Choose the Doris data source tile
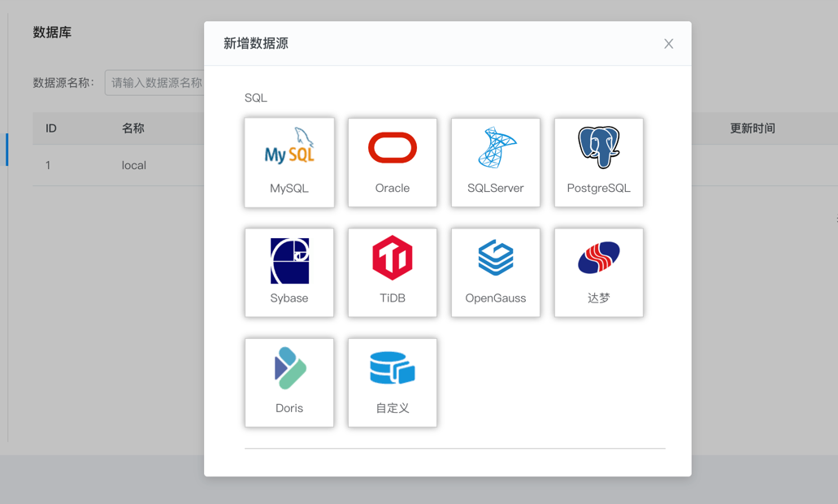Screen dimensions: 838x504 [289, 383]
